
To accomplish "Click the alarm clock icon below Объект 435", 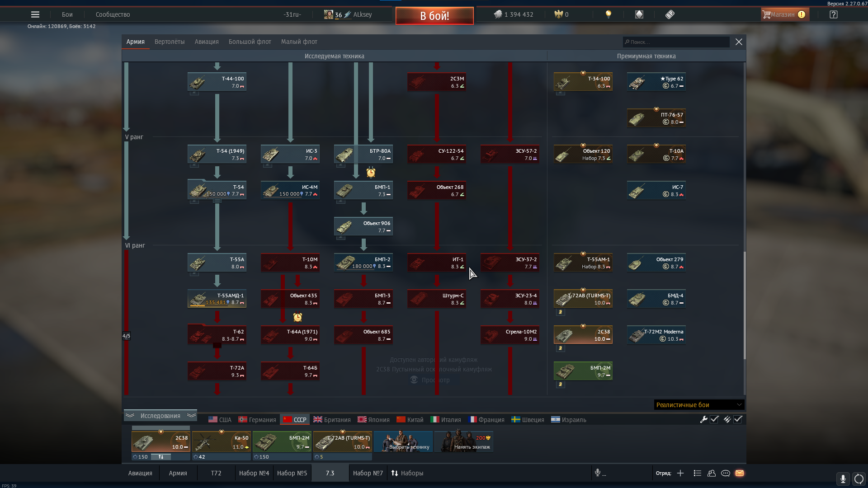I will tap(297, 317).
